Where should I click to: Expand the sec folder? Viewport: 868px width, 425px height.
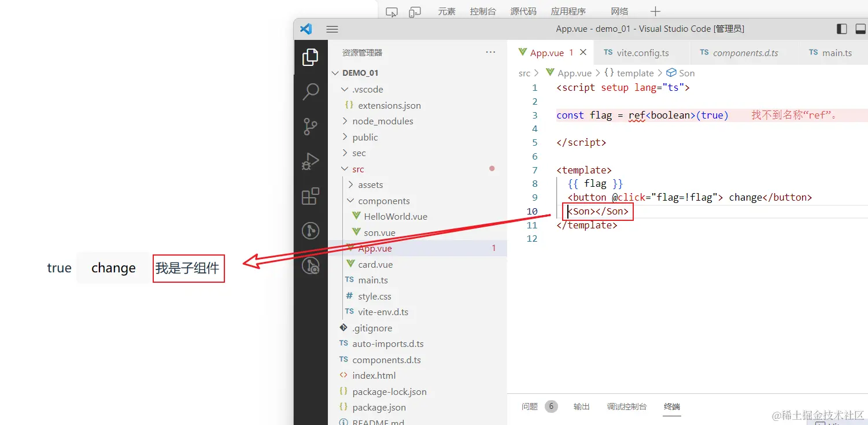pos(345,153)
